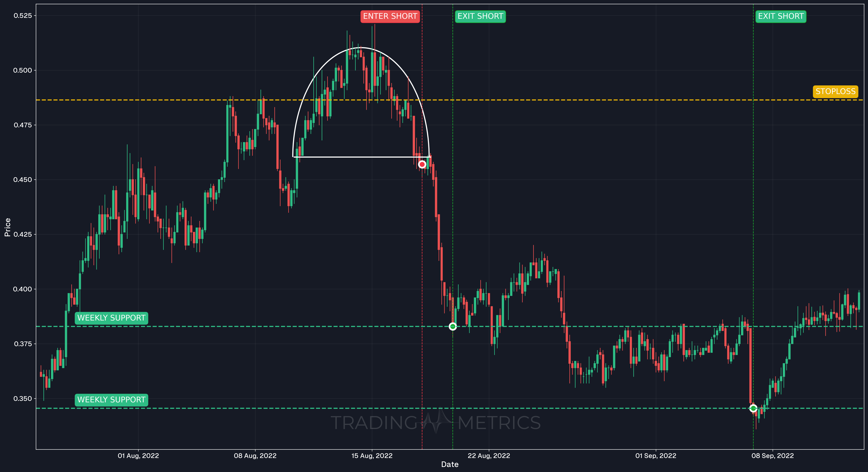This screenshot has width=868, height=472.
Task: Click the 08 Aug, 2022 date label
Action: 255,456
